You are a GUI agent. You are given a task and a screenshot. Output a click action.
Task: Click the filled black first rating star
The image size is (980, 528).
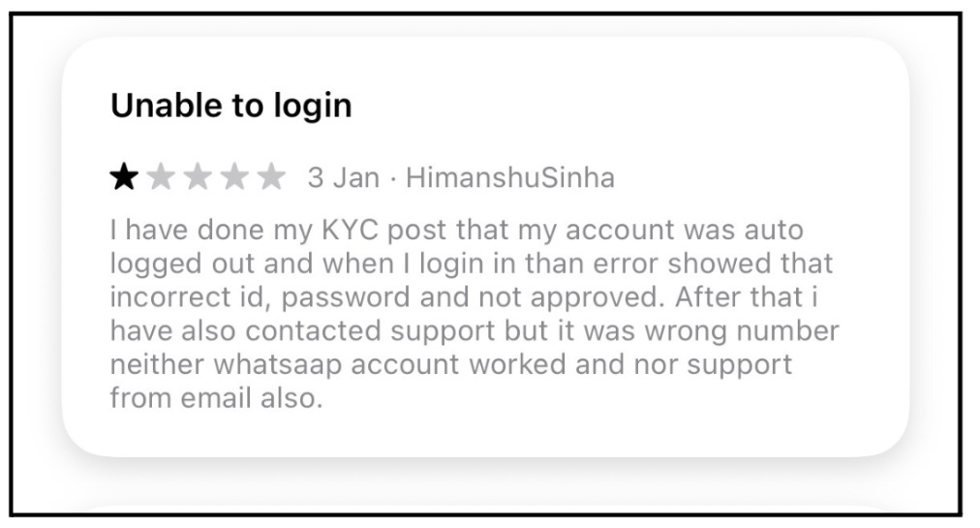pyautogui.click(x=124, y=177)
